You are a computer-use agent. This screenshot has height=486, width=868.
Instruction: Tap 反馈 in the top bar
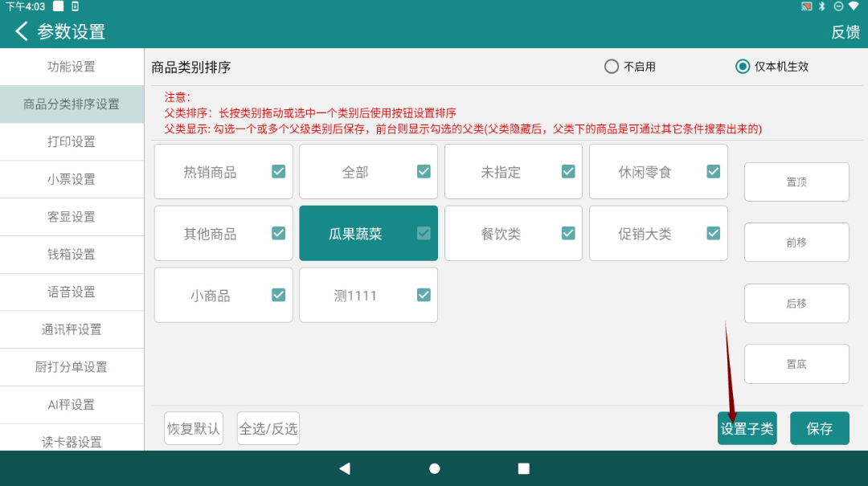[845, 32]
